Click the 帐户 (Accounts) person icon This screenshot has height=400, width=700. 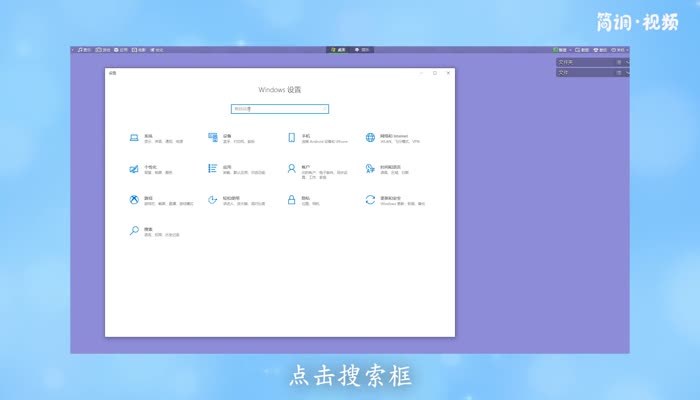tap(292, 169)
